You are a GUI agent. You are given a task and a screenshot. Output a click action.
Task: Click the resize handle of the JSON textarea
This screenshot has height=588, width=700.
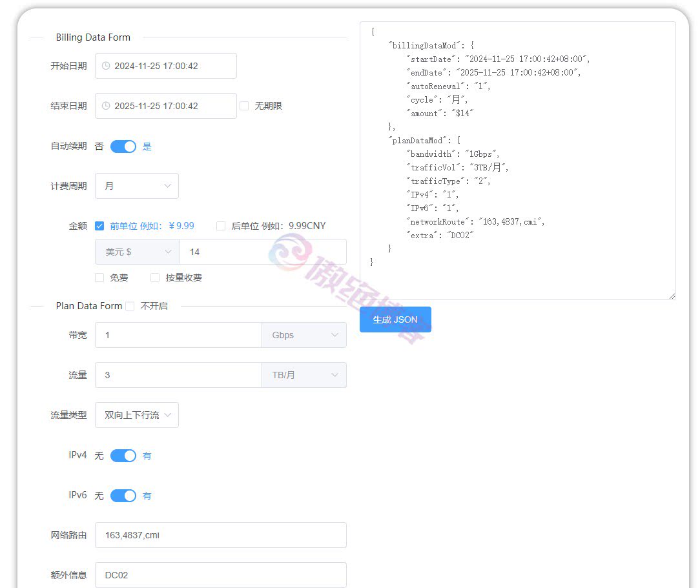672,296
